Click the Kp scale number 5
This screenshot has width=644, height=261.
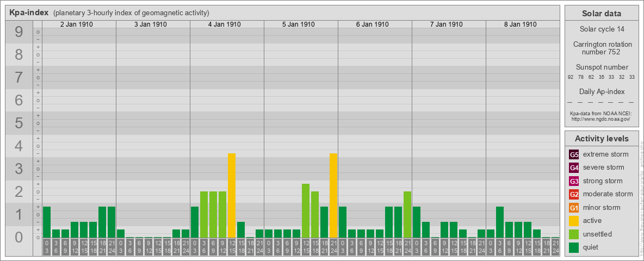pos(19,123)
